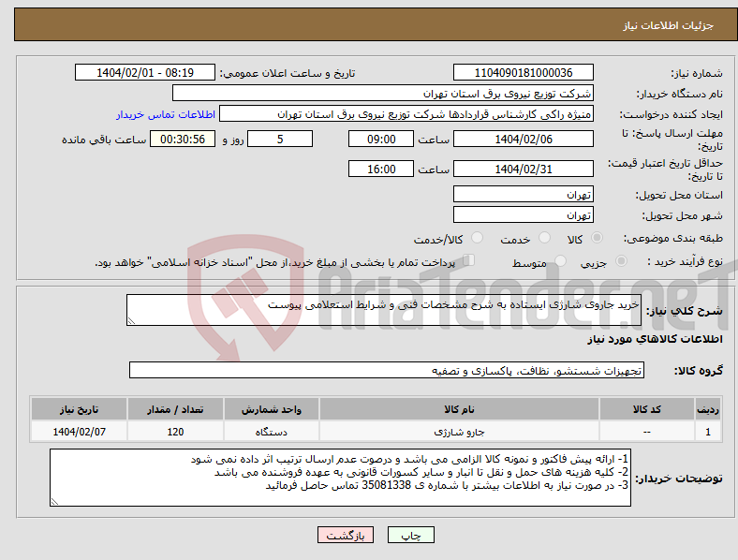Screen dimensions: 738x560
Task: Click the buyer organization name field
Action: click(383, 93)
